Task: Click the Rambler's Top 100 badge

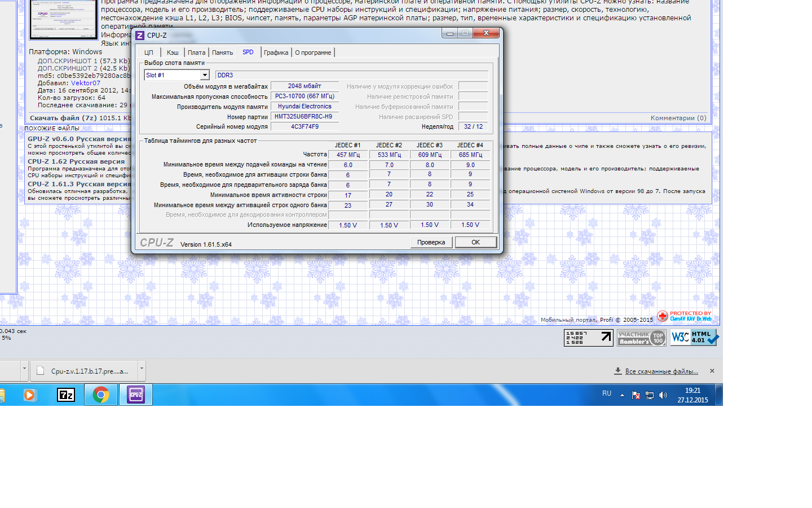Action: [x=641, y=338]
